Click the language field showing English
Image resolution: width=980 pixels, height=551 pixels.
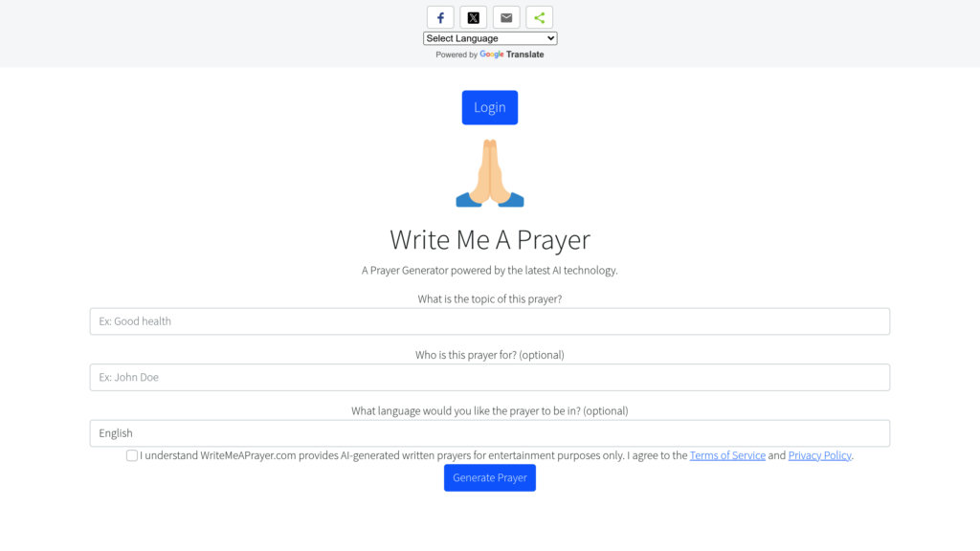pos(489,432)
